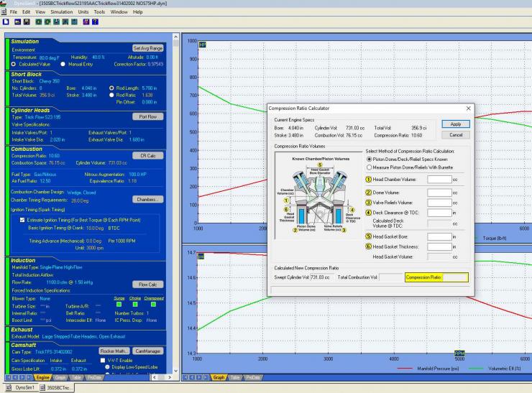Click the Deck Clearance @ TDC field

click(x=439, y=213)
